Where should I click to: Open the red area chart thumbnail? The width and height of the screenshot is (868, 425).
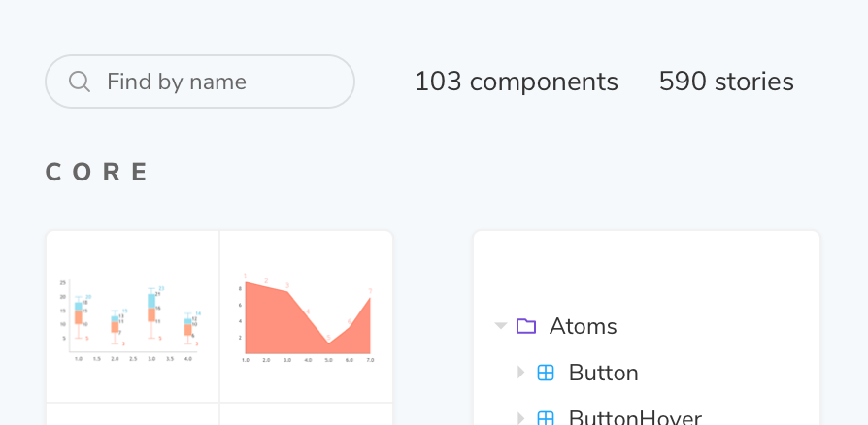(306, 315)
